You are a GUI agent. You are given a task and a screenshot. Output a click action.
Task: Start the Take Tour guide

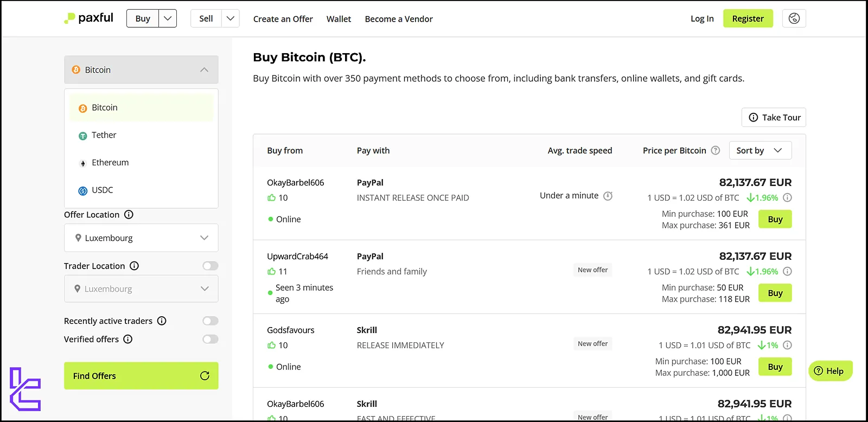[774, 117]
